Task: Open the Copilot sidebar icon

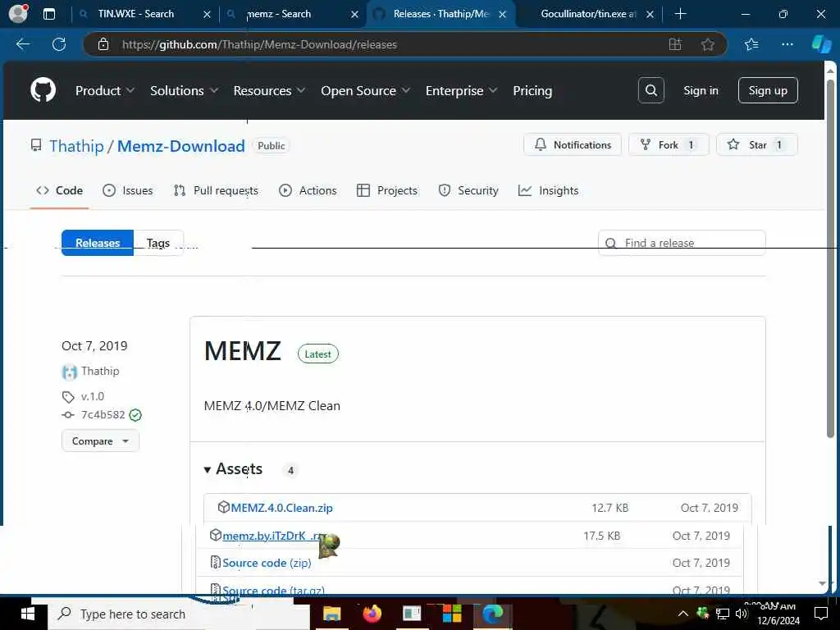Action: [x=821, y=44]
